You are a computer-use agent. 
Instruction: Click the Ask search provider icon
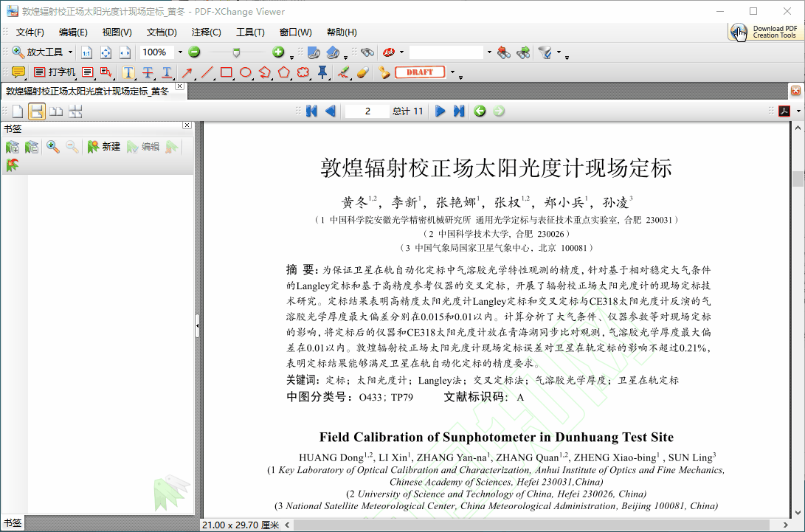point(389,52)
